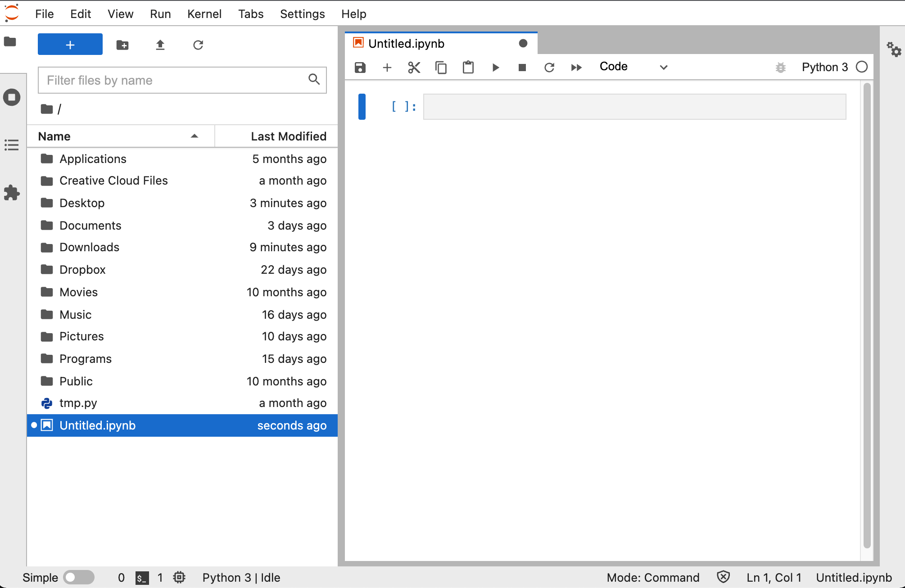Open the Code cell type dropdown
Image resolution: width=905 pixels, height=588 pixels.
[x=634, y=67]
